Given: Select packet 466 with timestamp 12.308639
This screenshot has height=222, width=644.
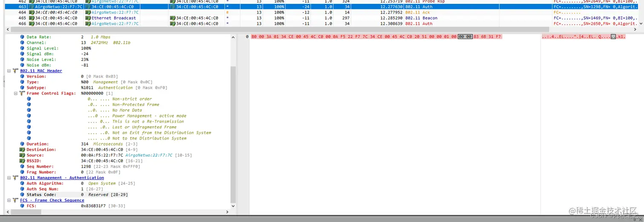Looking at the screenshot, I should (322, 24).
